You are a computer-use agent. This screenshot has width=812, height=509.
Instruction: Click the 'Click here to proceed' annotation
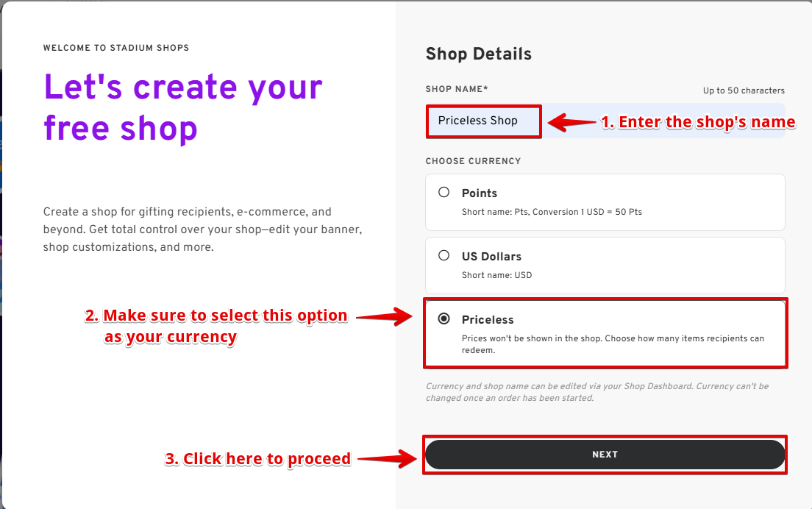(x=257, y=459)
